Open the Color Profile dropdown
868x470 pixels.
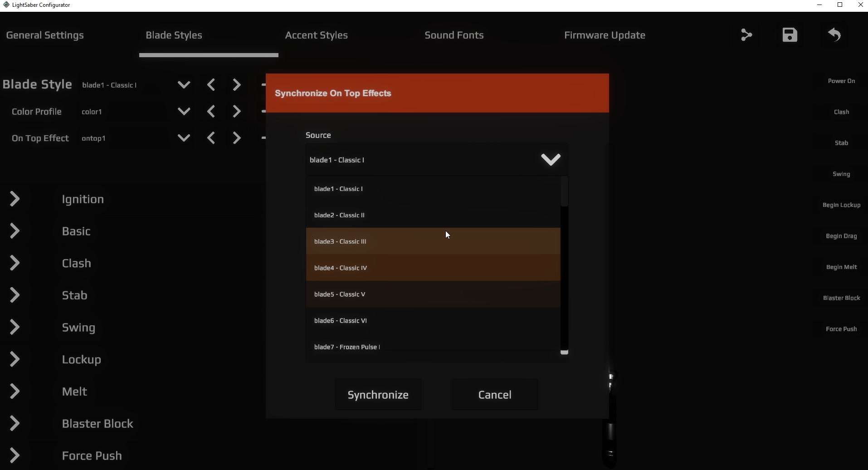184,112
